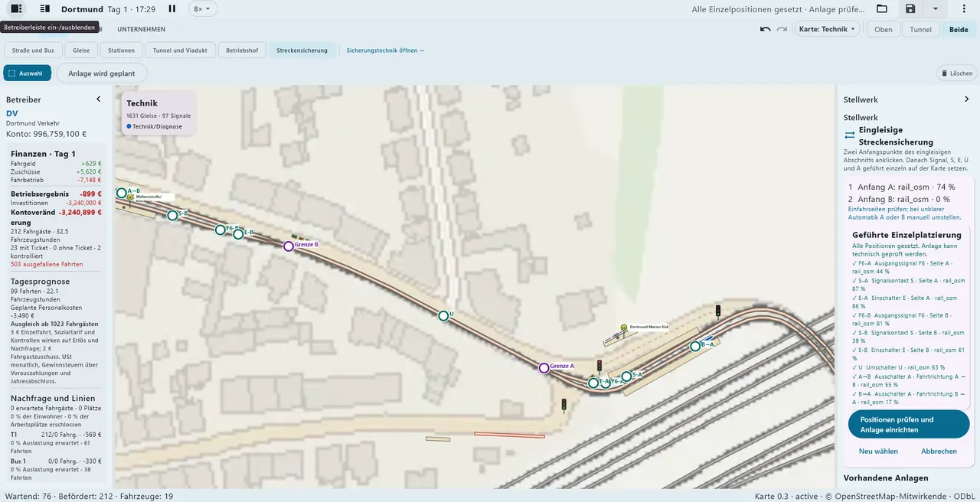
Task: Select the Beide view toggle
Action: pos(959,29)
